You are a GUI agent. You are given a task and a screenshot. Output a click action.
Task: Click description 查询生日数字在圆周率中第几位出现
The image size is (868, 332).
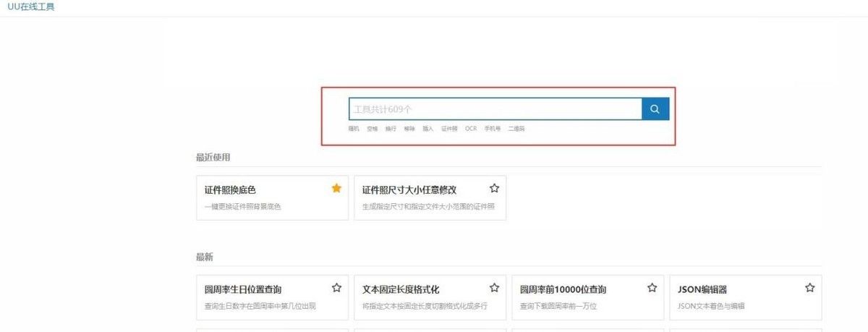pos(260,306)
